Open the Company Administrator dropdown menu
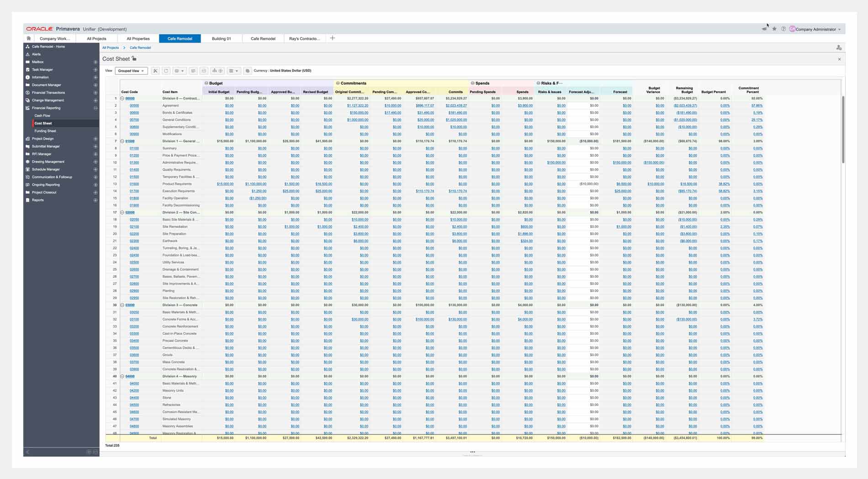Viewport: 868px width, 479px height. (818, 29)
